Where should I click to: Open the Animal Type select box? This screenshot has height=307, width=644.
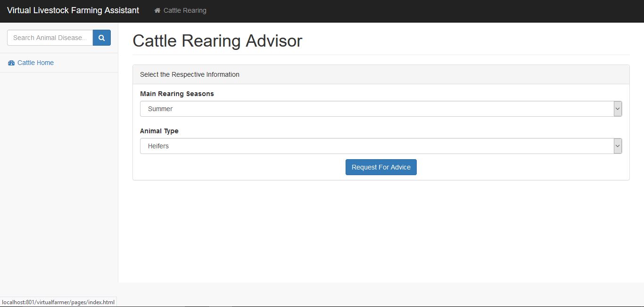pos(377,146)
